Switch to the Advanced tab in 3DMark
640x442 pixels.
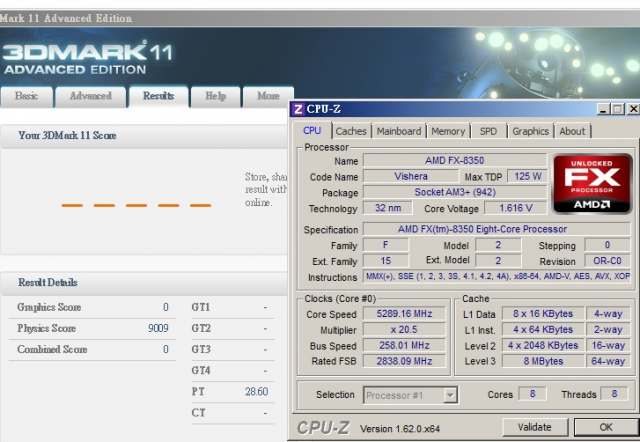pyautogui.click(x=91, y=97)
